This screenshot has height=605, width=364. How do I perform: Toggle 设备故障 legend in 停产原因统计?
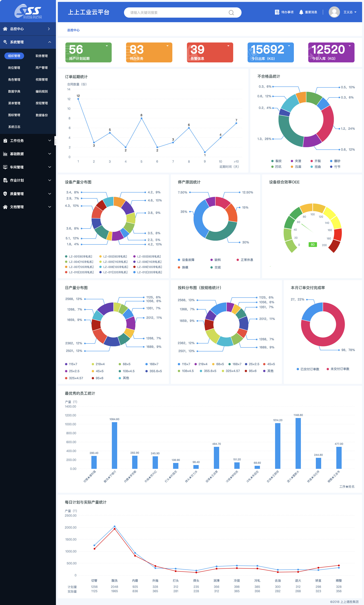tap(186, 260)
